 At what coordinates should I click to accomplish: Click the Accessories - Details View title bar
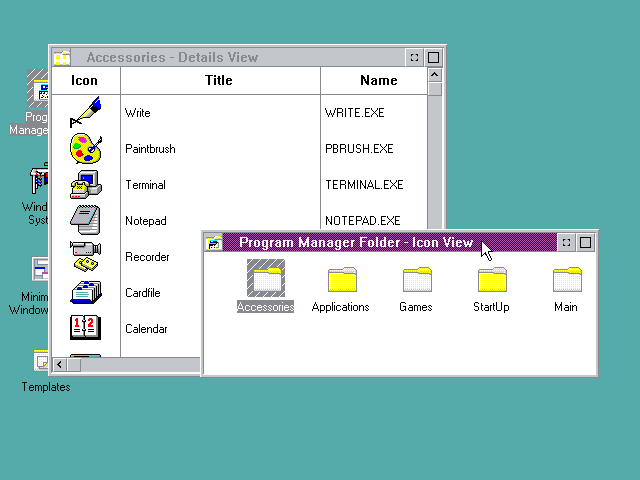238,58
